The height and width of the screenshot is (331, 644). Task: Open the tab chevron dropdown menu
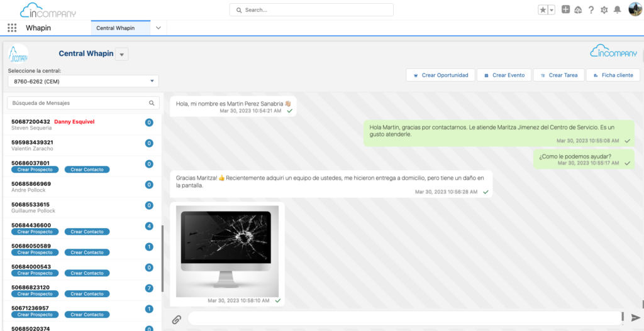coord(158,28)
